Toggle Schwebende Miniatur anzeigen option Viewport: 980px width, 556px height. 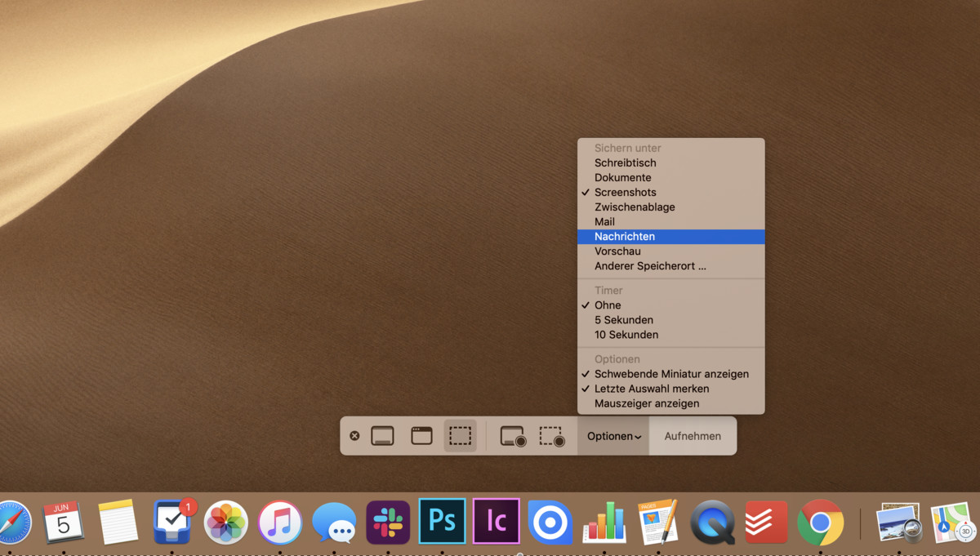coord(671,374)
